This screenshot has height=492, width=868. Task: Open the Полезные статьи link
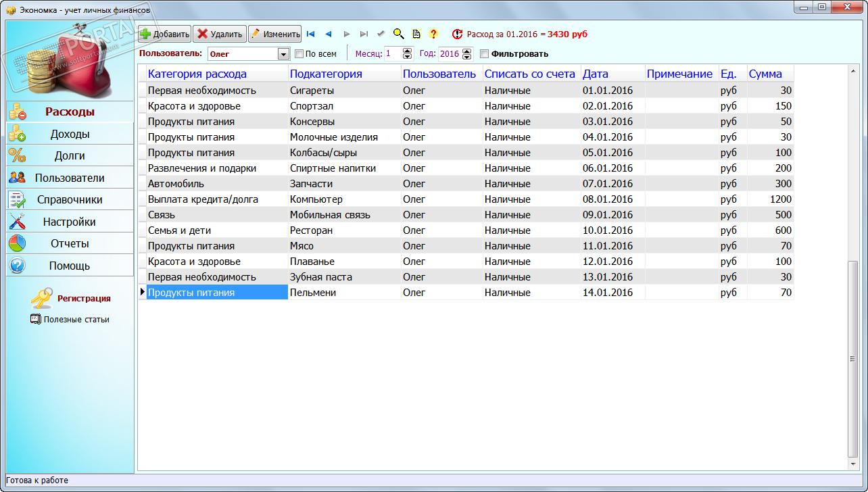coord(76,319)
